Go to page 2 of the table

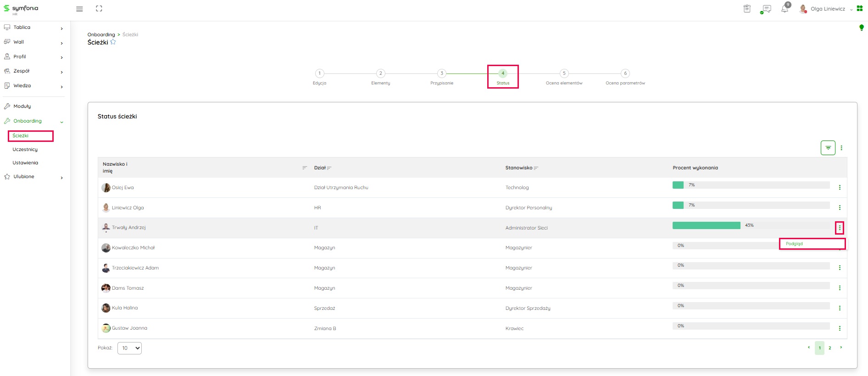point(829,348)
